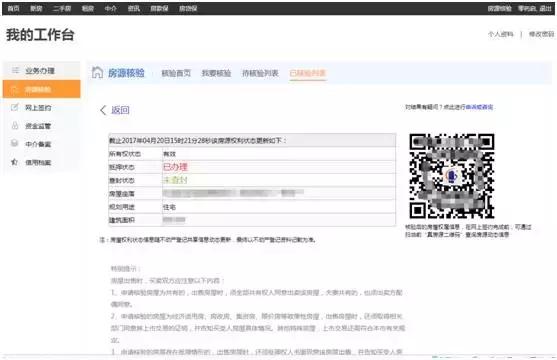Click the 抵押状态 row label
557x360 pixels.
coord(121,167)
